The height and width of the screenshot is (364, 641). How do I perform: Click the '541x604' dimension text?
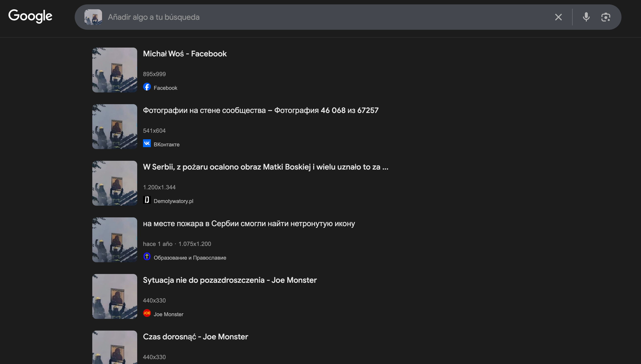pyautogui.click(x=154, y=131)
